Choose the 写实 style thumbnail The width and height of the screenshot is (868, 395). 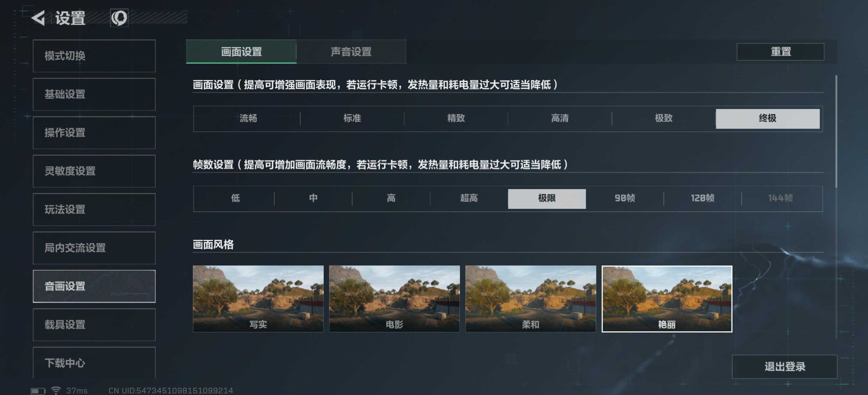pos(258,299)
